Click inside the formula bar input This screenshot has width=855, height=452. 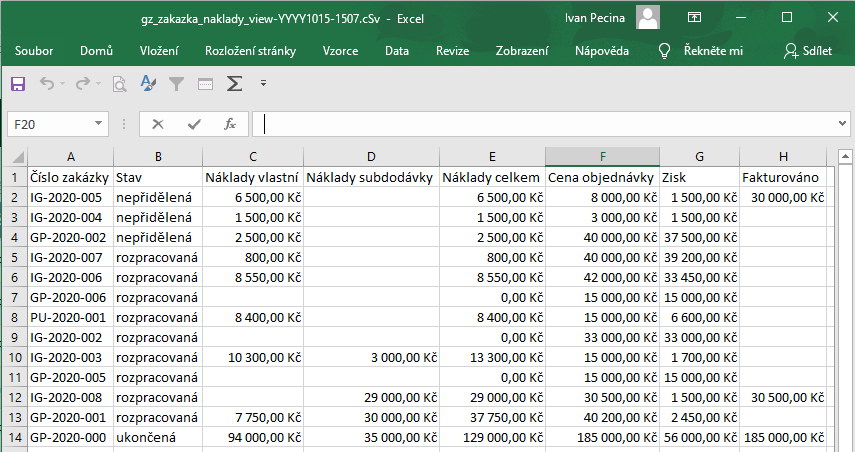click(543, 124)
